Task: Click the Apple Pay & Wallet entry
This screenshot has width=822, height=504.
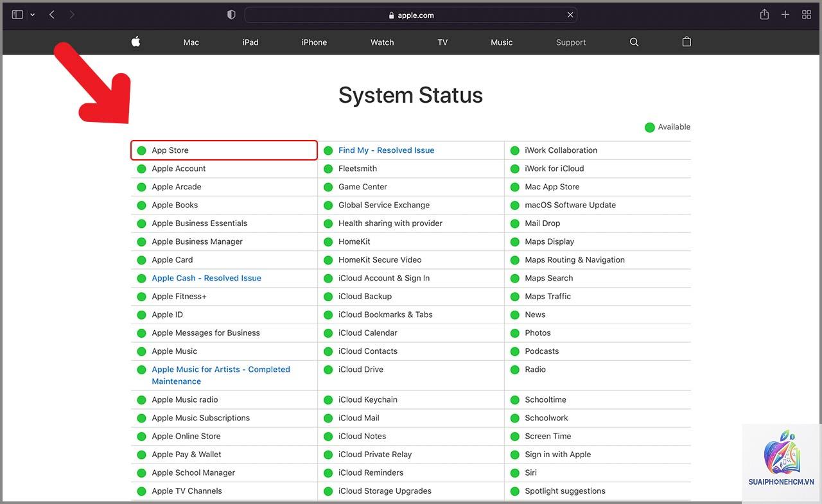Action: tap(186, 455)
